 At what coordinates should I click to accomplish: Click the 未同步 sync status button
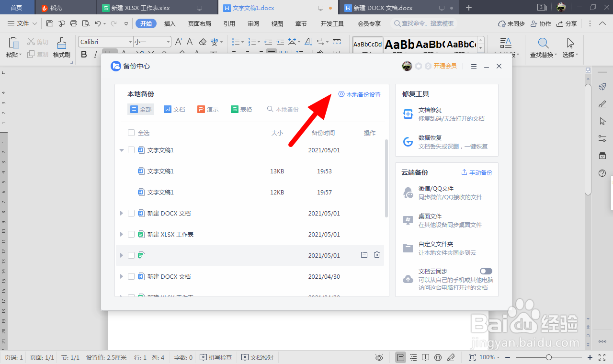(511, 23)
